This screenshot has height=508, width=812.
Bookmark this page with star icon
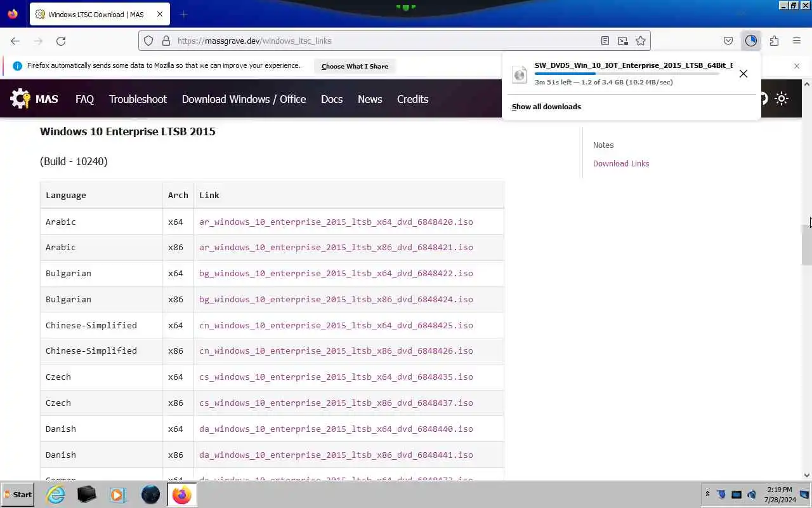tap(641, 41)
